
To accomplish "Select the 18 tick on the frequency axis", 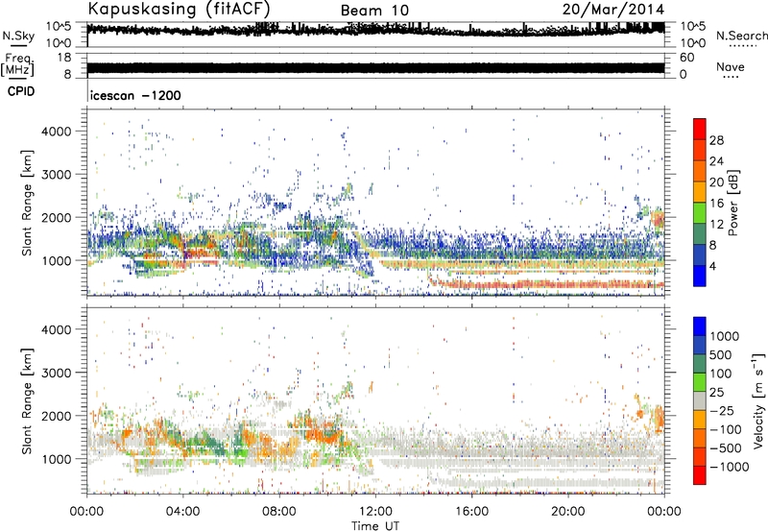I will (x=63, y=58).
